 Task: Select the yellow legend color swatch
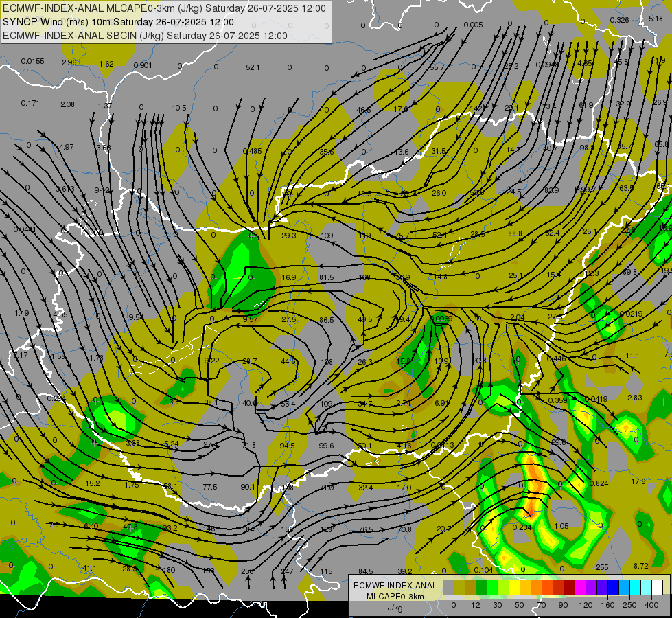[x=514, y=587]
